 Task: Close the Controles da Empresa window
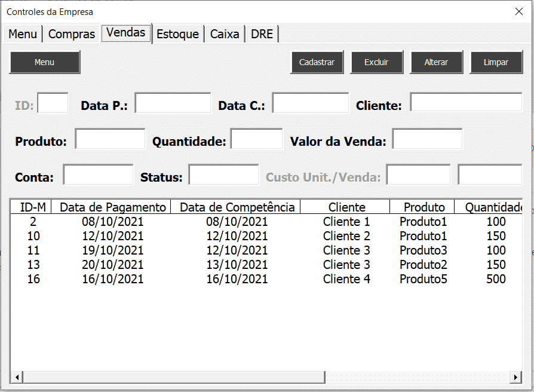coord(519,11)
